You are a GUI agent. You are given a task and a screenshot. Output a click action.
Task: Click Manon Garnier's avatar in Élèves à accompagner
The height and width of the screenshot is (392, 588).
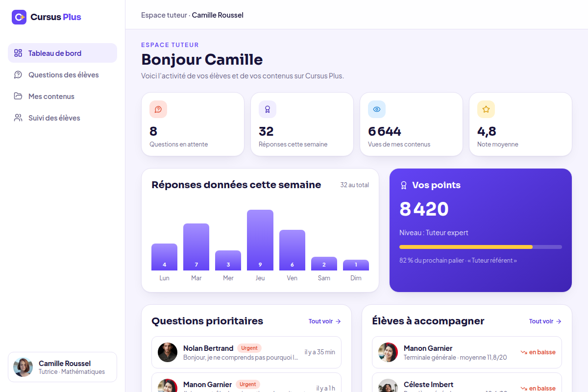[x=388, y=352]
